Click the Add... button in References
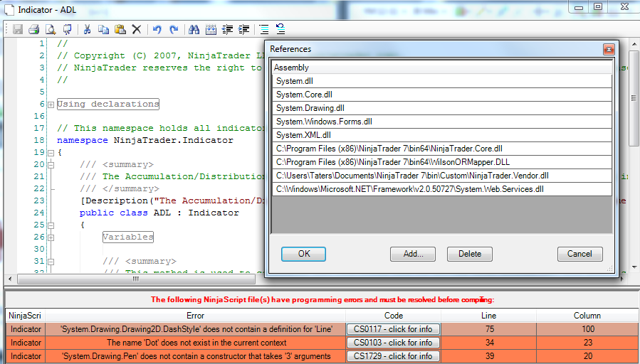The image size is (640, 364). [x=413, y=254]
